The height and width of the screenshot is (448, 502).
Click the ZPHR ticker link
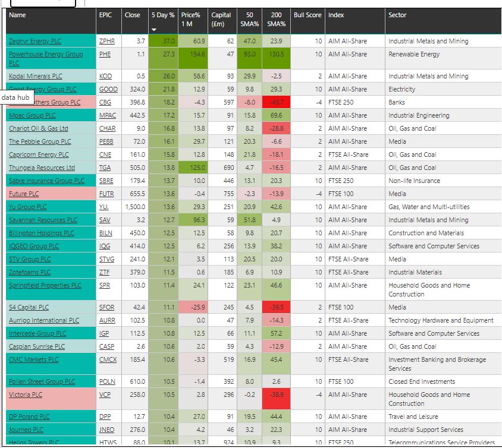pos(107,41)
